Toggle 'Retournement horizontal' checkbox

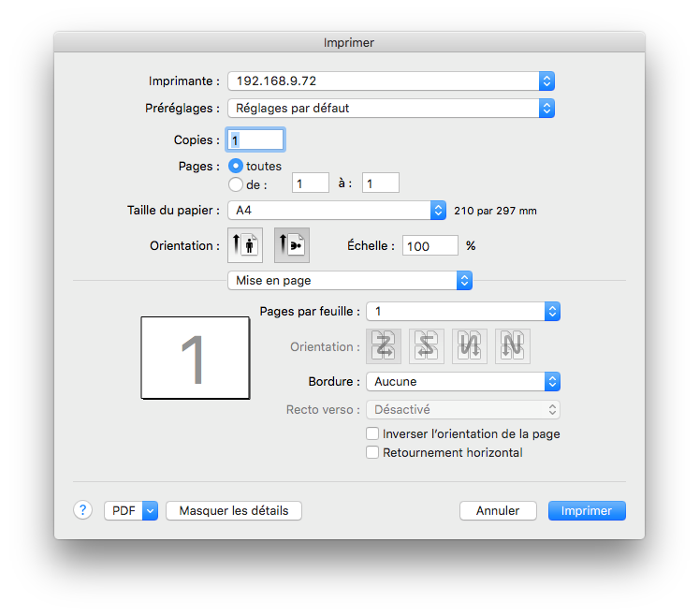372,453
